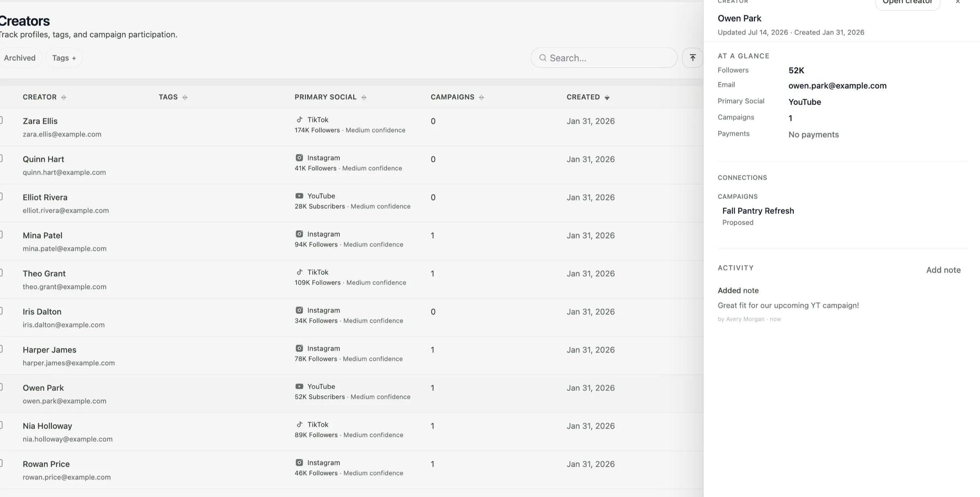The image size is (980, 497).
Task: Click Add note in Activity section
Action: click(943, 270)
